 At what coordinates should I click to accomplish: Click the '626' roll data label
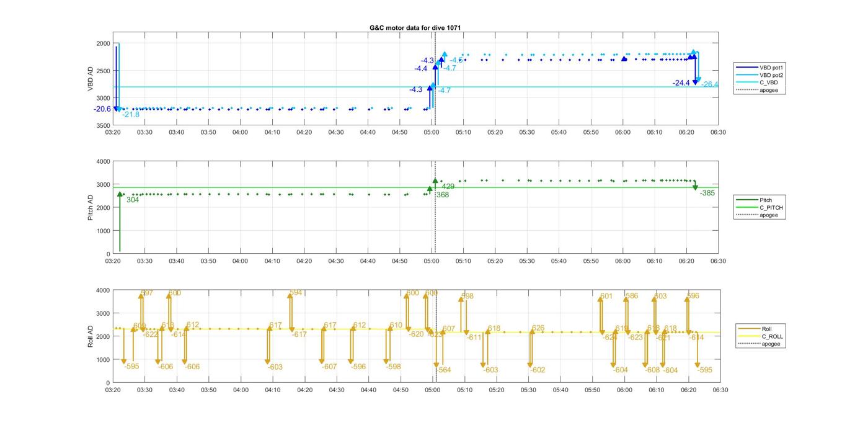click(538, 329)
